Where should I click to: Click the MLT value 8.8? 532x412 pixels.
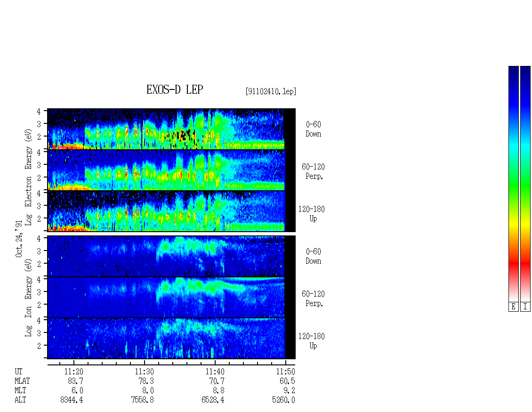[x=218, y=391]
